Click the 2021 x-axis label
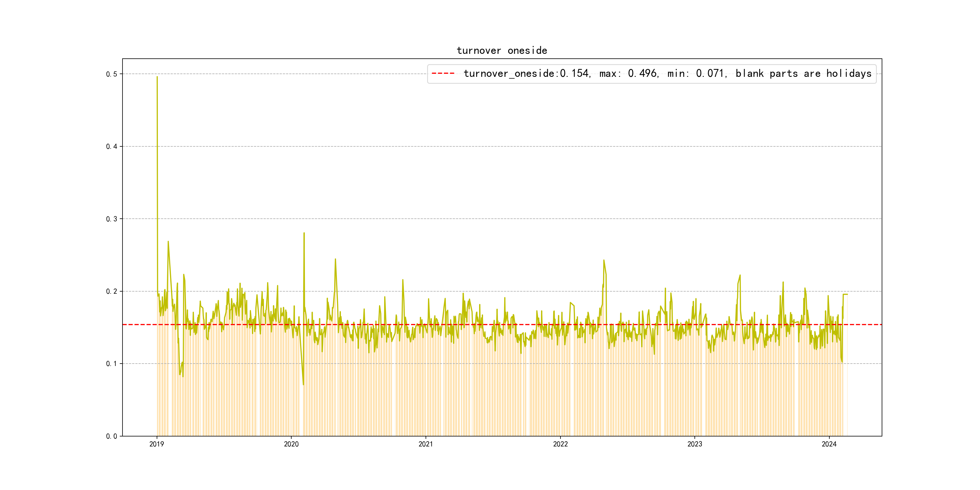The height and width of the screenshot is (490, 980). tap(426, 444)
